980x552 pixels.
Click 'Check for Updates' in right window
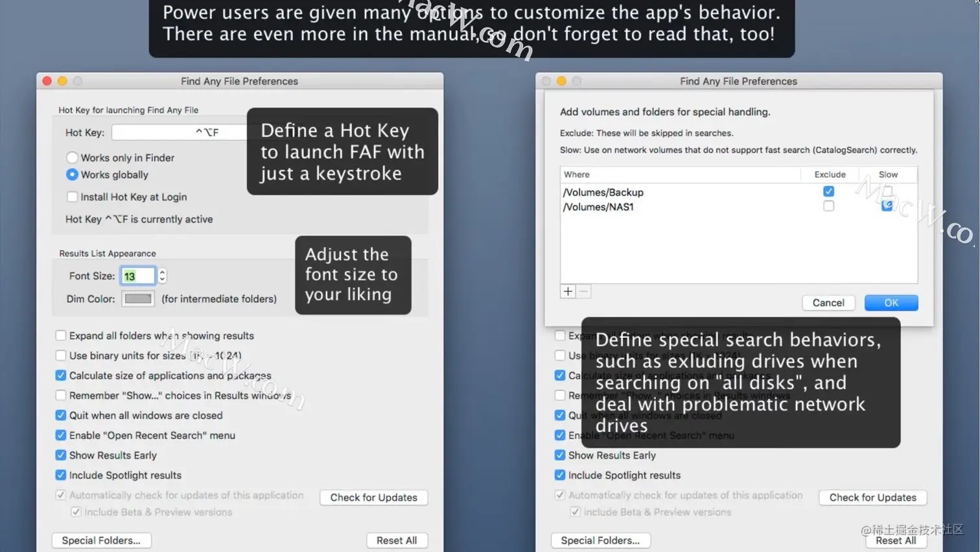[x=873, y=498]
